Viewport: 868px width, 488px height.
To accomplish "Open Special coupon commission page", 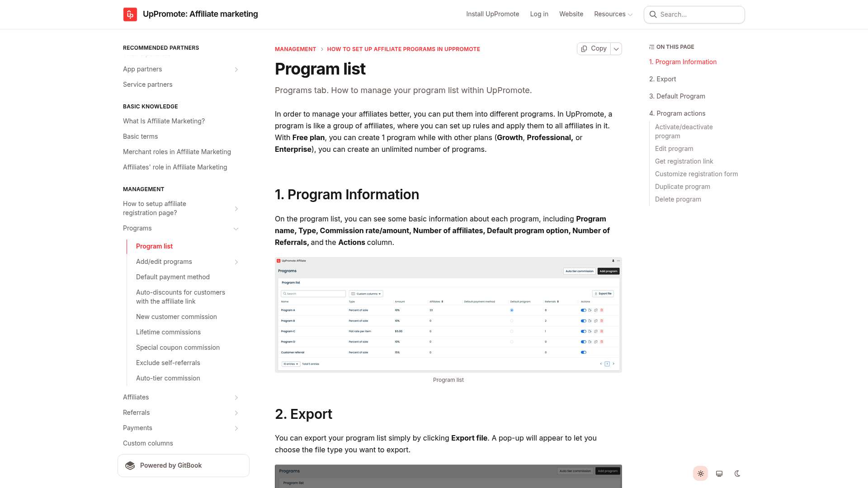I will (178, 347).
